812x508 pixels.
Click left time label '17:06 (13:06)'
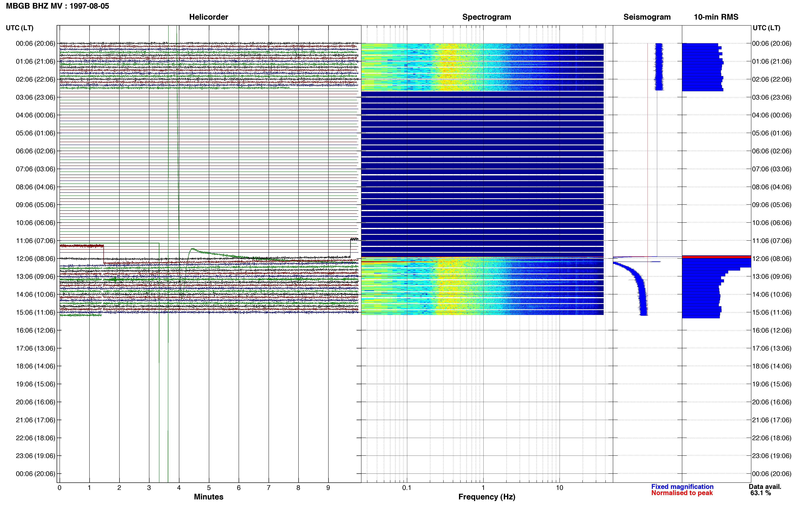[35, 348]
